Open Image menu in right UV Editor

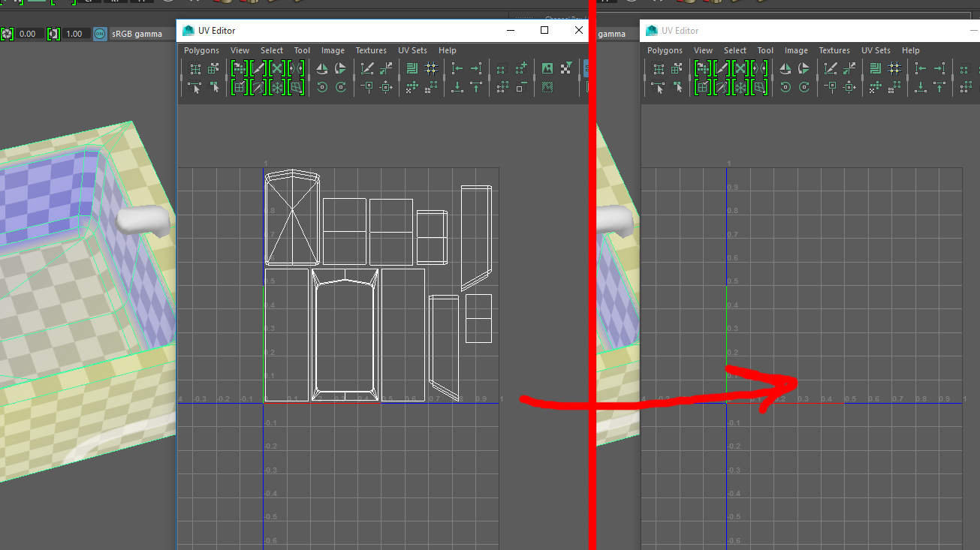[796, 50]
